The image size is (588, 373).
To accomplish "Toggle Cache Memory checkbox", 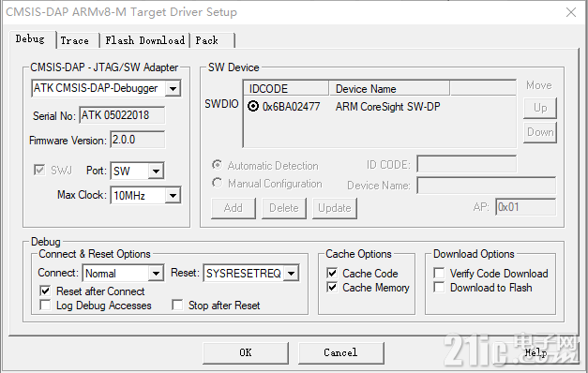I will point(332,287).
